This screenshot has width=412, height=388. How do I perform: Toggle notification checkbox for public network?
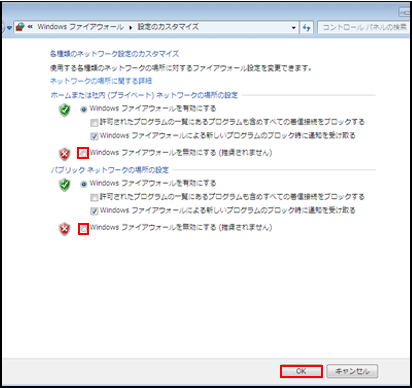(94, 211)
